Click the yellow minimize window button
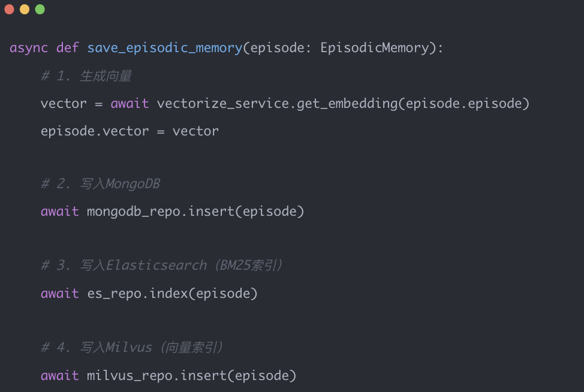Image resolution: width=584 pixels, height=392 pixels. [x=25, y=9]
